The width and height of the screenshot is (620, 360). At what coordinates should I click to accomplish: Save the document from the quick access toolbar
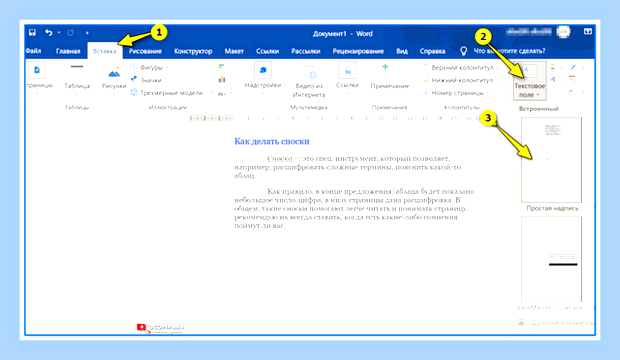click(x=32, y=32)
